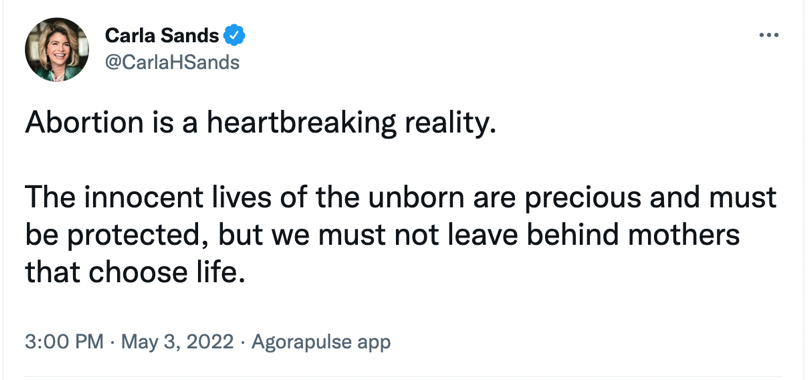Image resolution: width=812 pixels, height=380 pixels.
Task: Click the blue verified badge
Action: [x=234, y=35]
